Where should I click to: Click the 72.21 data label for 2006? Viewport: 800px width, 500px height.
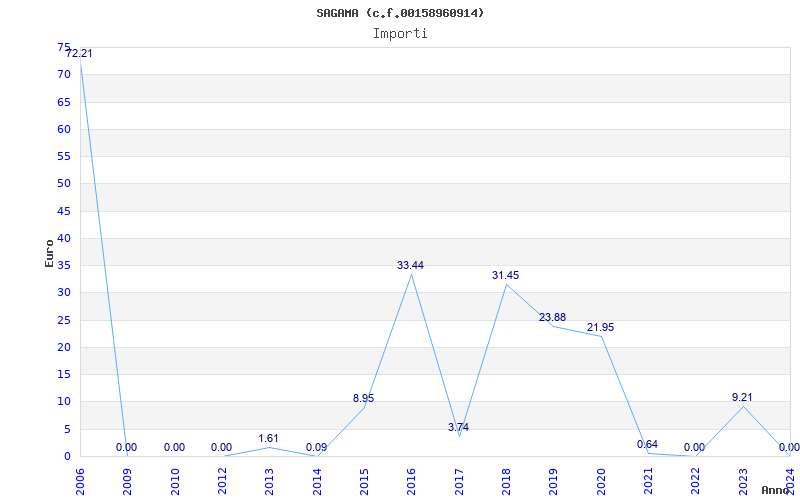point(79,54)
